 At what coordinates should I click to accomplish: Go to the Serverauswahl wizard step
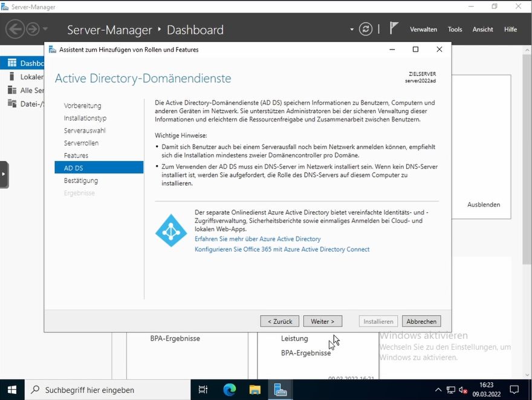[x=85, y=131]
